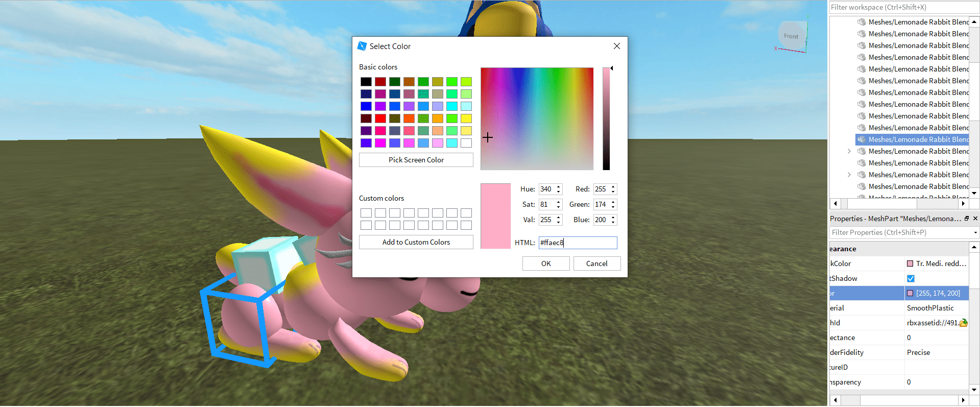This screenshot has height=407, width=980.
Task: Increase Green with its up arrow
Action: [613, 202]
